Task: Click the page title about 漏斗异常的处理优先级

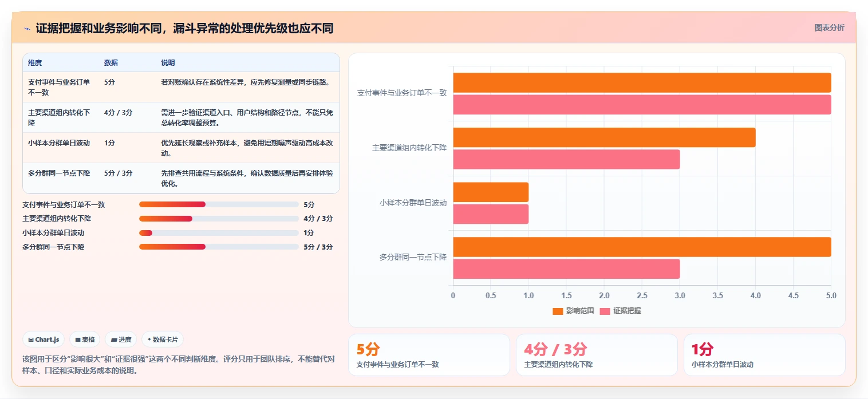Action: (184, 28)
